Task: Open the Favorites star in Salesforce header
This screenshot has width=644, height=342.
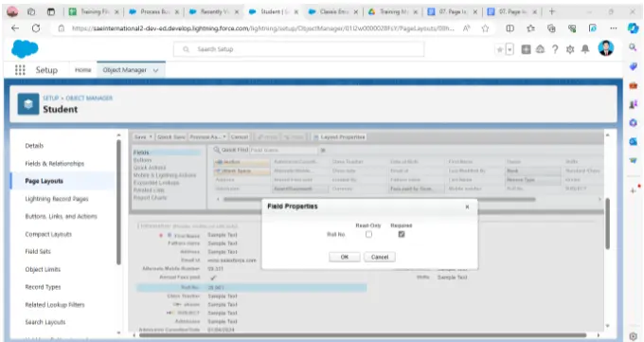Action: tap(500, 50)
